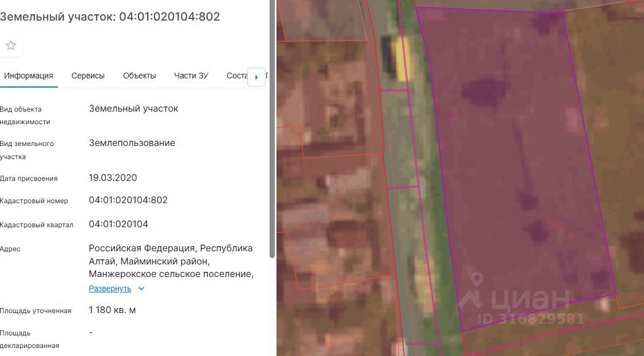The image size is (644, 356).
Task: Select the partially hidden Состав tab
Action: coord(236,76)
